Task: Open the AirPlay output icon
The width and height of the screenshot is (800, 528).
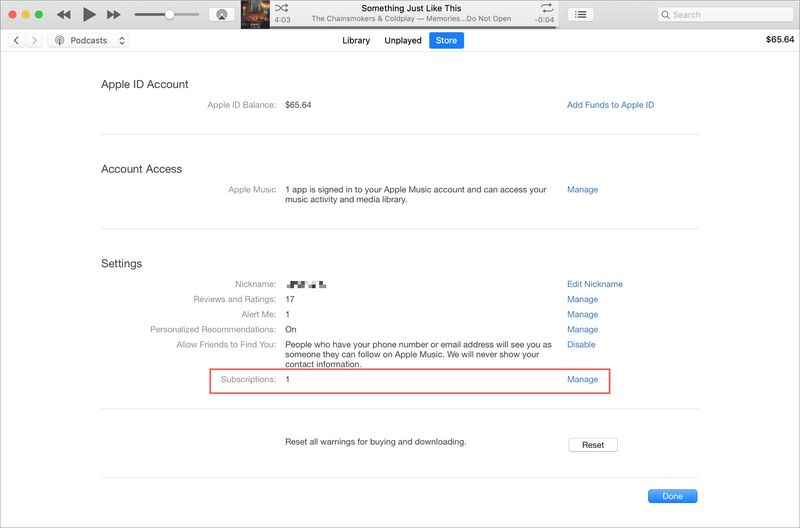Action: [221, 15]
